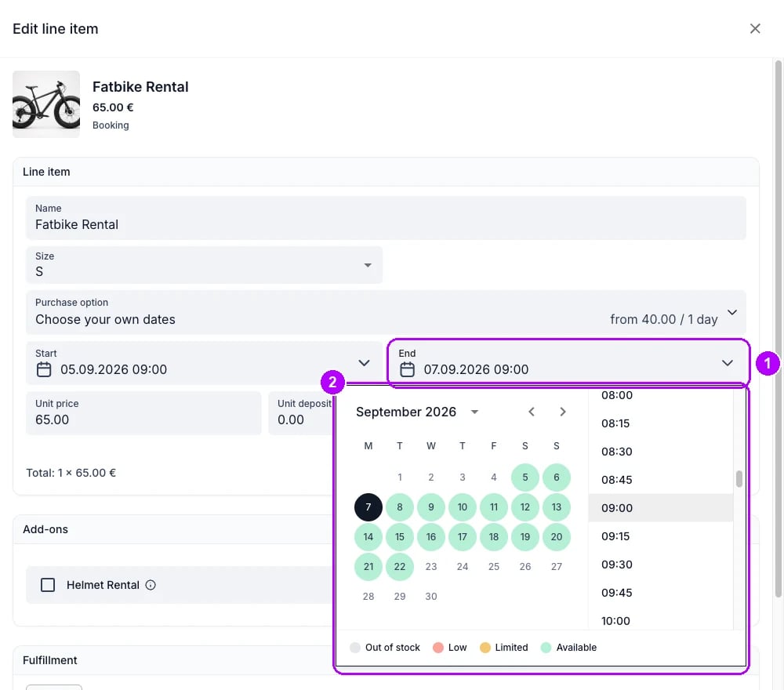Click the Start date calendar icon
Screen dimensions: 784x690
pos(44,369)
